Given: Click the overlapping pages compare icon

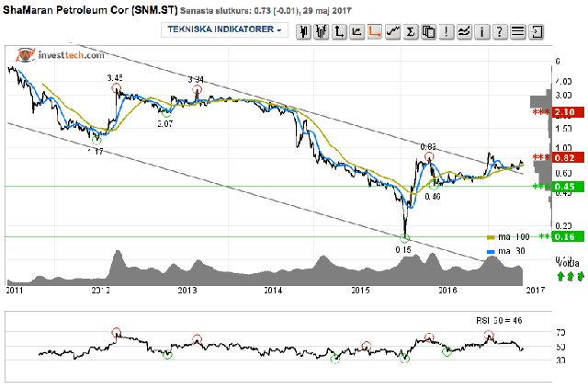Looking at the screenshot, I should click(428, 32).
